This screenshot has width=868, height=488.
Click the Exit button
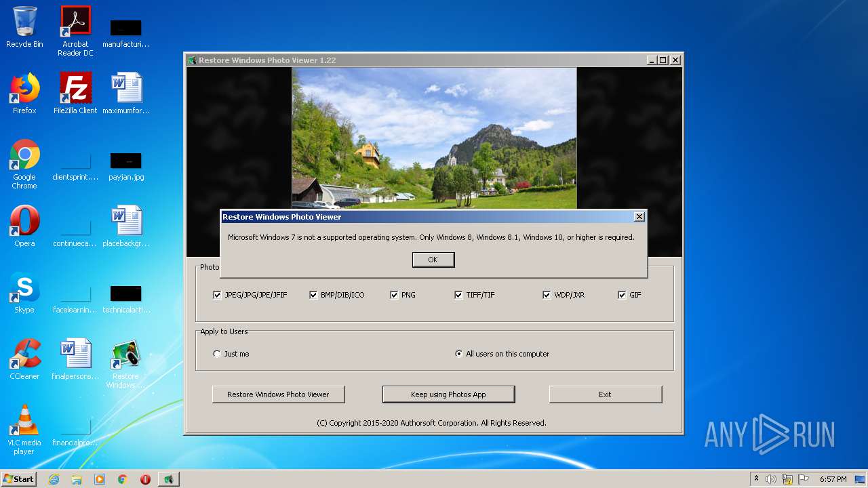tap(605, 394)
